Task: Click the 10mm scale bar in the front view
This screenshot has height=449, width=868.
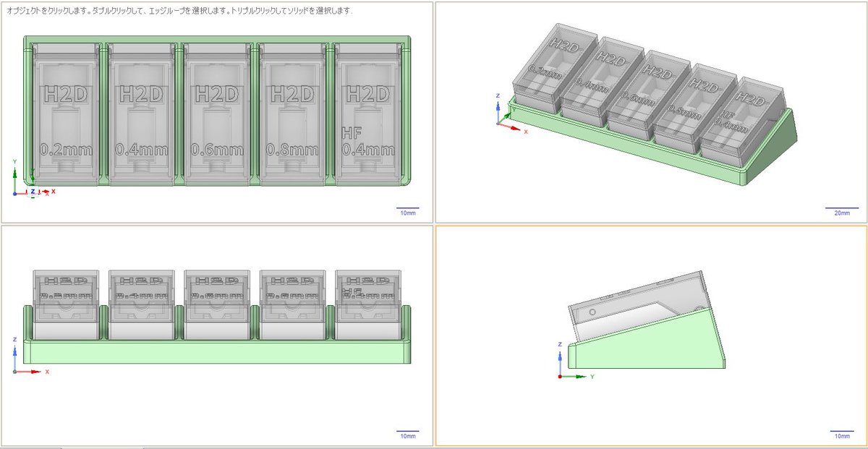Action: coord(407,434)
